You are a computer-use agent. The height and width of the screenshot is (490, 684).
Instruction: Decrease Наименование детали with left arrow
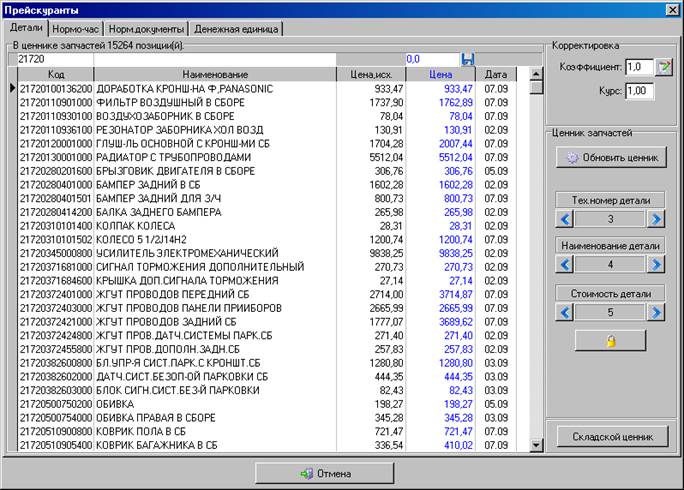[x=565, y=265]
